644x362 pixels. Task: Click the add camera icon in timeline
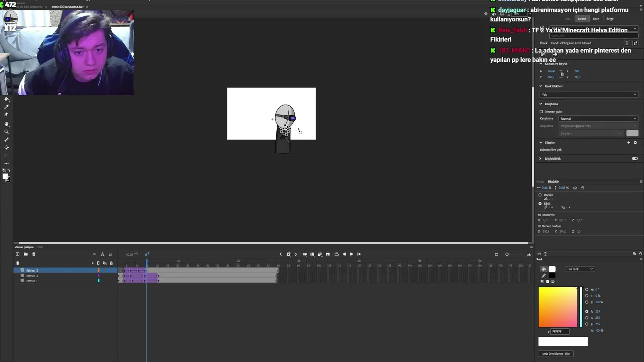point(94,254)
